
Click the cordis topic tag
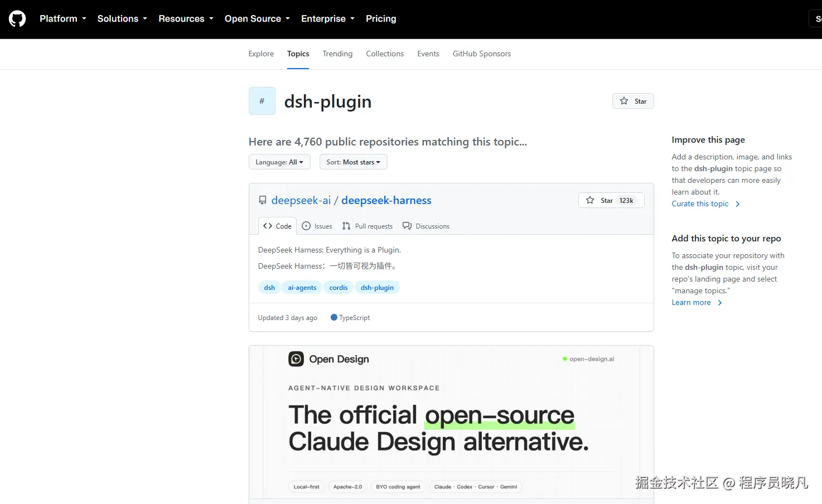point(339,288)
